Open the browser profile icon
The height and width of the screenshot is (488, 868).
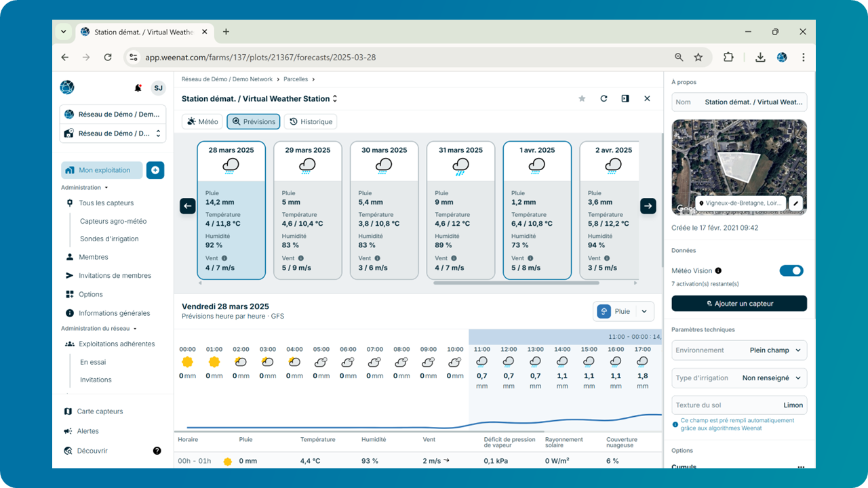coord(782,58)
